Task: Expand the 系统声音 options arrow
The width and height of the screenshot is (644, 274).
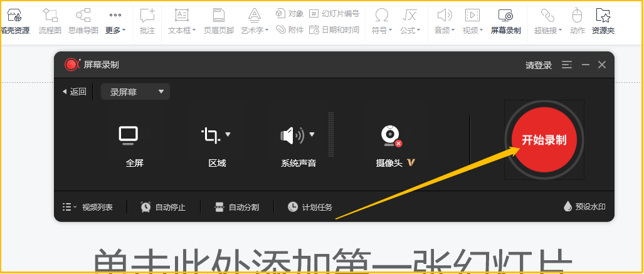Action: (x=312, y=134)
